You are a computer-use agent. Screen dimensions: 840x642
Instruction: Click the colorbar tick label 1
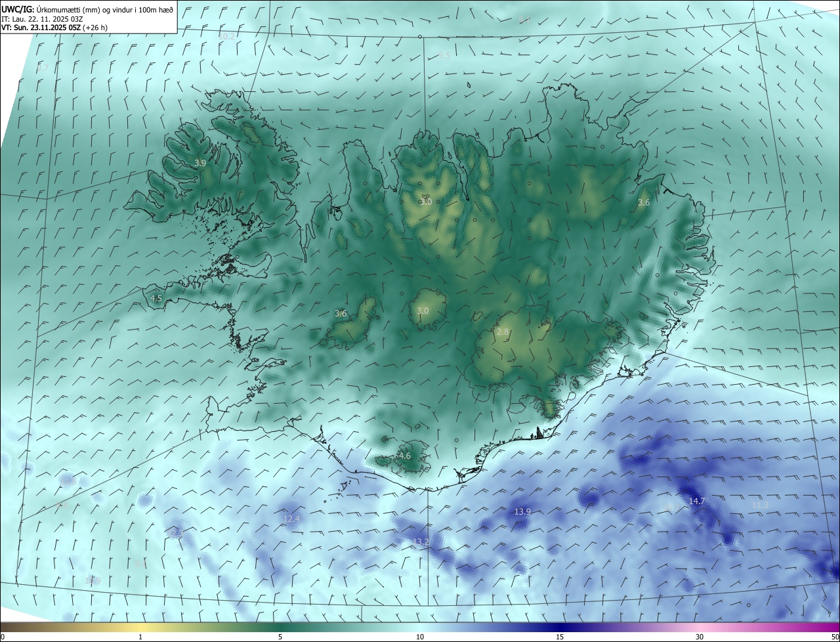[x=140, y=637]
